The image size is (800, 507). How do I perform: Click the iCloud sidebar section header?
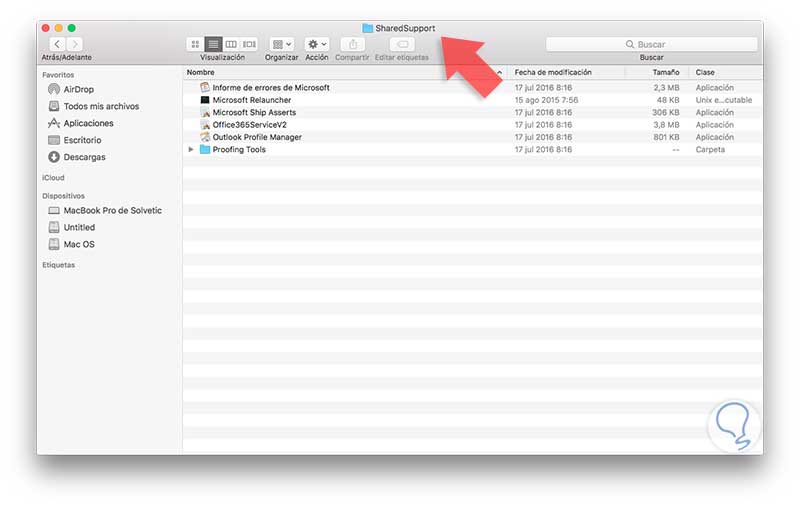pos(53,178)
